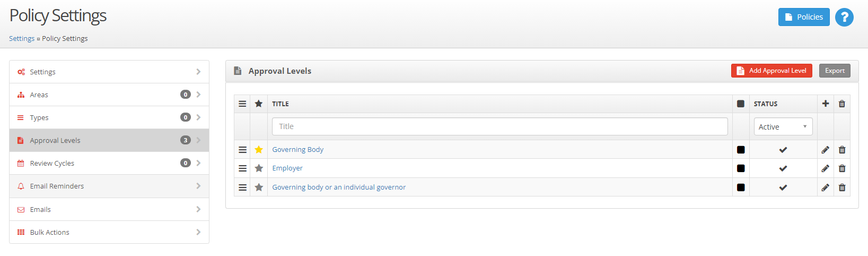Toggle the gold star for Governing Body
The height and width of the screenshot is (256, 868).
click(x=259, y=150)
